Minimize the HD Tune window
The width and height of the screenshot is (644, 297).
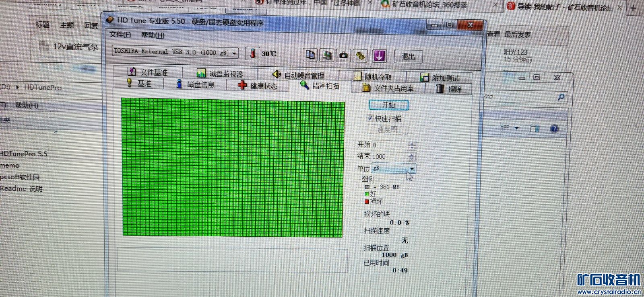click(x=435, y=25)
